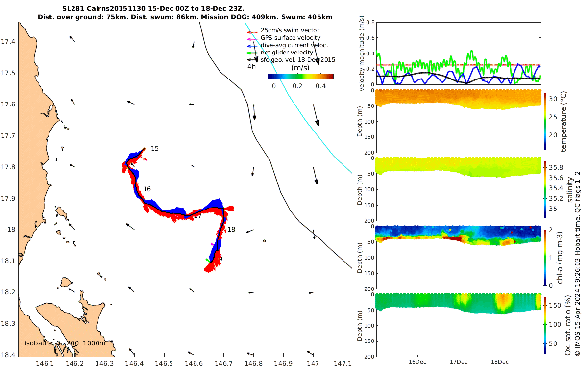Click the '150' tick on the oxygen colorbar
Image resolution: width=588 pixels, height=368 pixels.
[555, 305]
